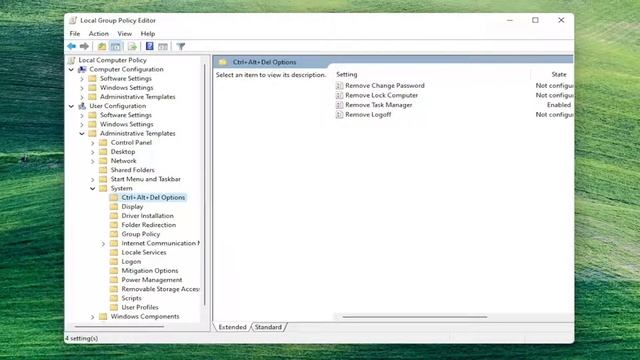Select Ctrl+Alt+Del Options in tree
The width and height of the screenshot is (640, 360).
click(x=153, y=198)
